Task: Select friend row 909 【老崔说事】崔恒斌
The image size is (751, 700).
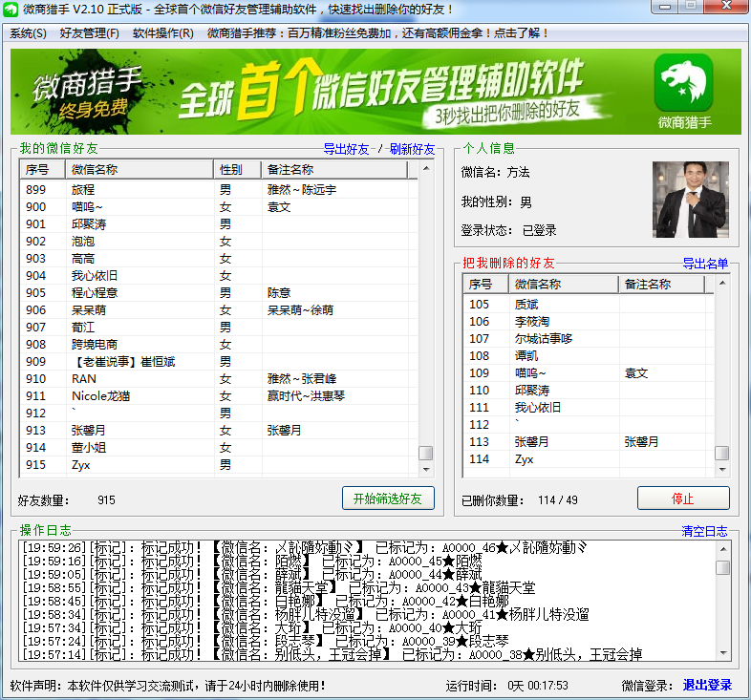Action: pos(219,362)
